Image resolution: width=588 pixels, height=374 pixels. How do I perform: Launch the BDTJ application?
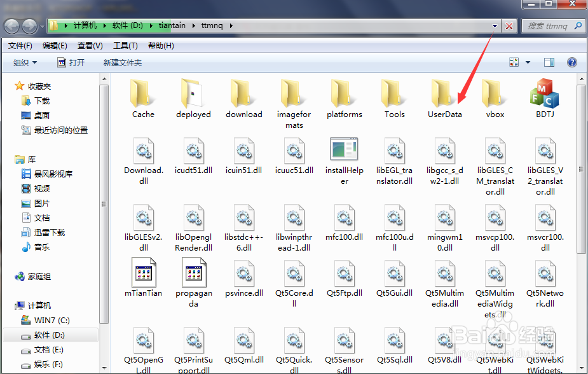(545, 99)
